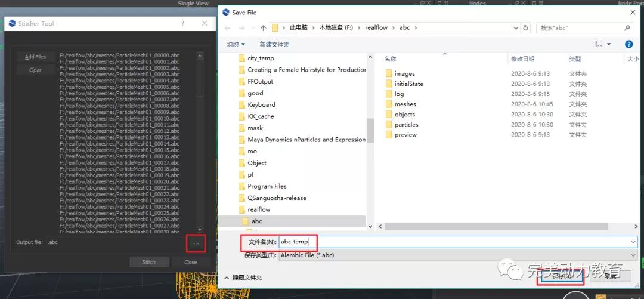Refresh the abc folder listing
Image resolution: width=644 pixels, height=299 pixels.
click(525, 27)
